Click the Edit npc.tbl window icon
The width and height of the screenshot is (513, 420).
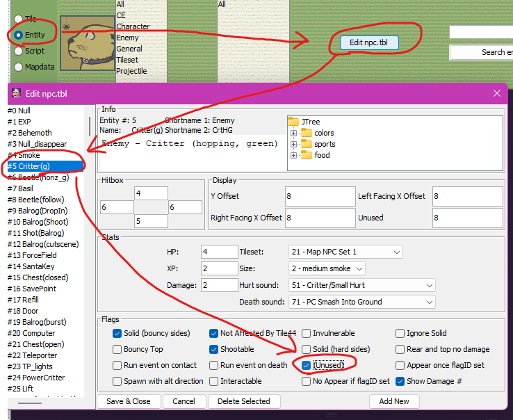click(17, 94)
